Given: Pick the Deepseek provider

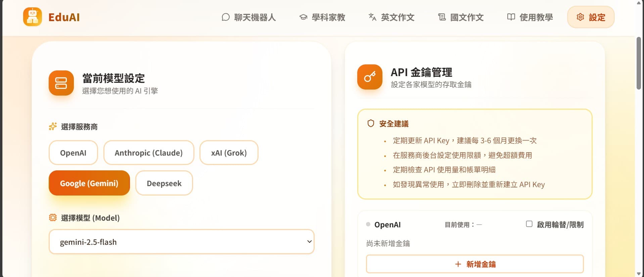Looking at the screenshot, I should click(164, 183).
